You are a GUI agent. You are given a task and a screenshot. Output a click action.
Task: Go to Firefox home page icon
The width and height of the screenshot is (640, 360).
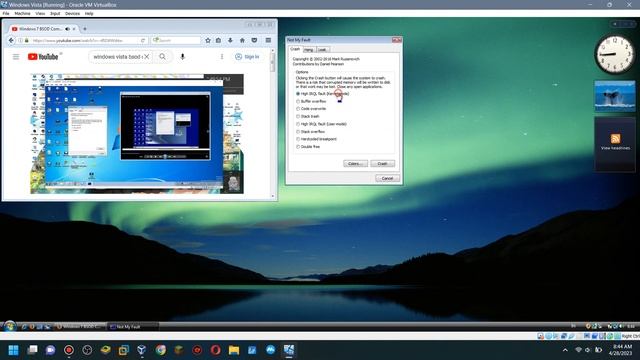click(242, 40)
